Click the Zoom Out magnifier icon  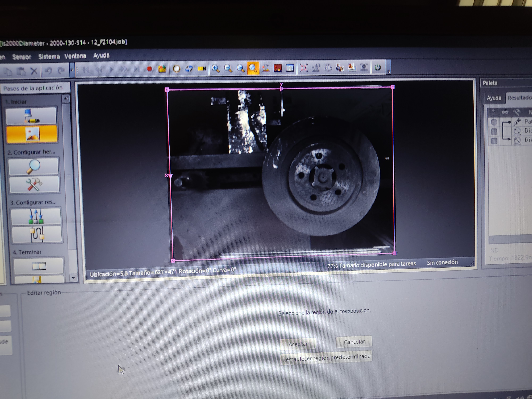tap(228, 68)
